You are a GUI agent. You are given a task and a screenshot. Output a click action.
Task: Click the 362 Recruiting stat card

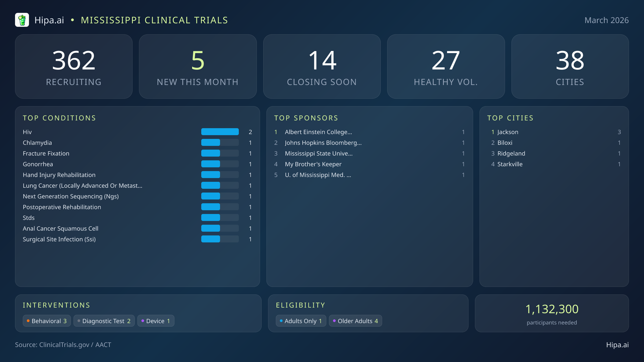click(x=74, y=66)
